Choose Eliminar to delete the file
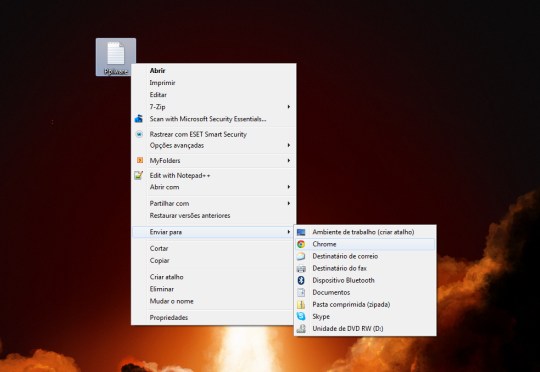The height and width of the screenshot is (372, 540). [x=214, y=289]
